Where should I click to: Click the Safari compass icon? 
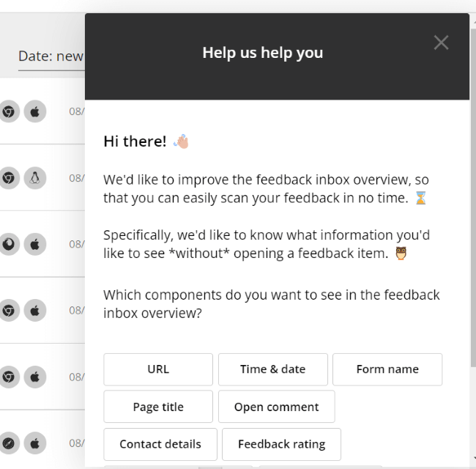click(x=8, y=443)
